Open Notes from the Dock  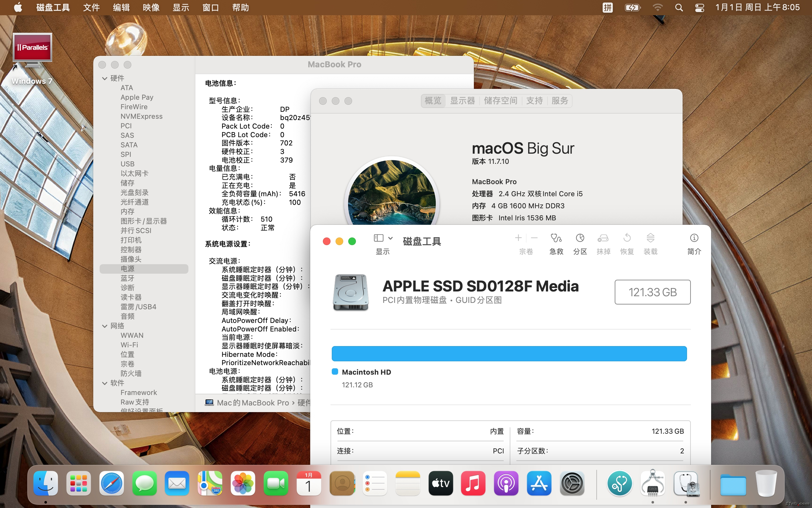408,484
